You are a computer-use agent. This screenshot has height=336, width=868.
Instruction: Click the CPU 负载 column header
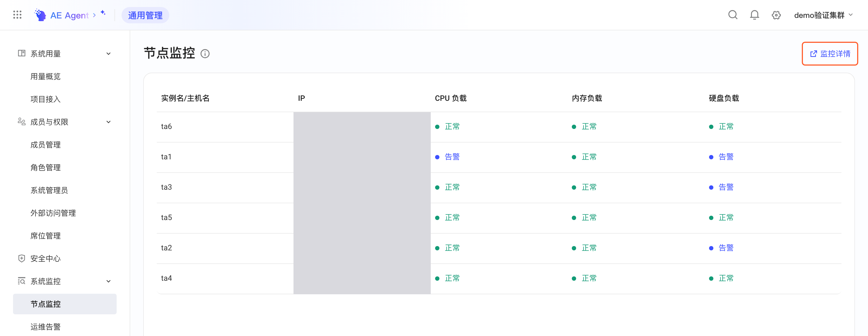pos(451,98)
